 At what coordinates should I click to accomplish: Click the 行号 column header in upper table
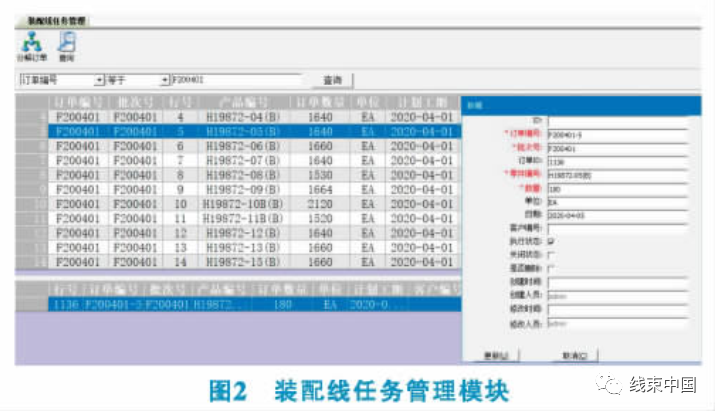pyautogui.click(x=180, y=102)
